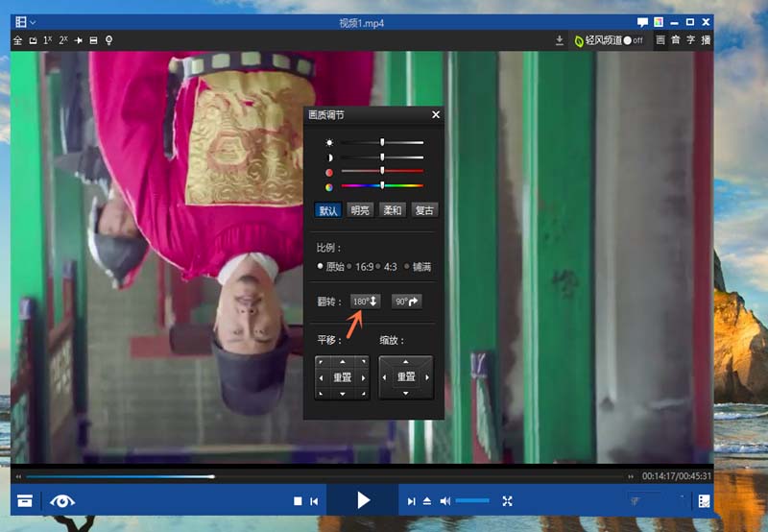Pan the image to the lower-left corner

(321, 394)
